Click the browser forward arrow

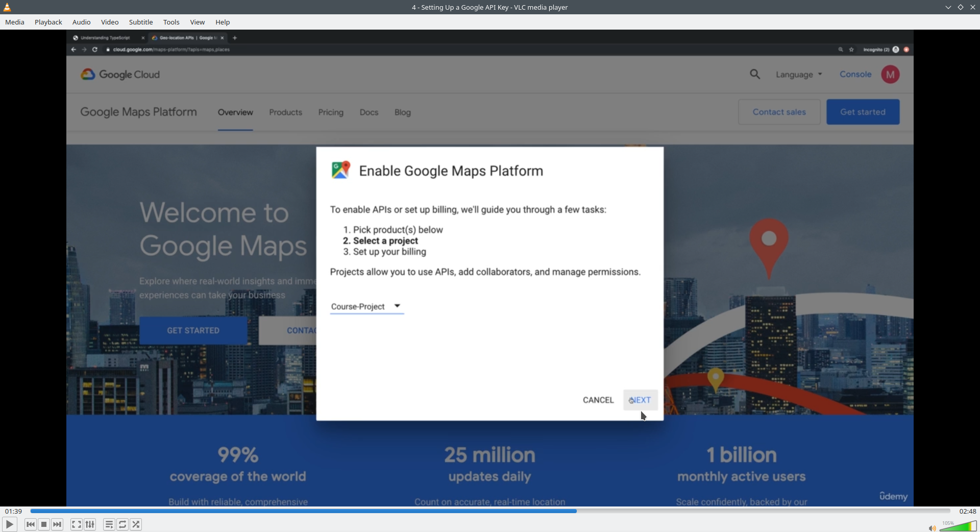click(x=84, y=50)
